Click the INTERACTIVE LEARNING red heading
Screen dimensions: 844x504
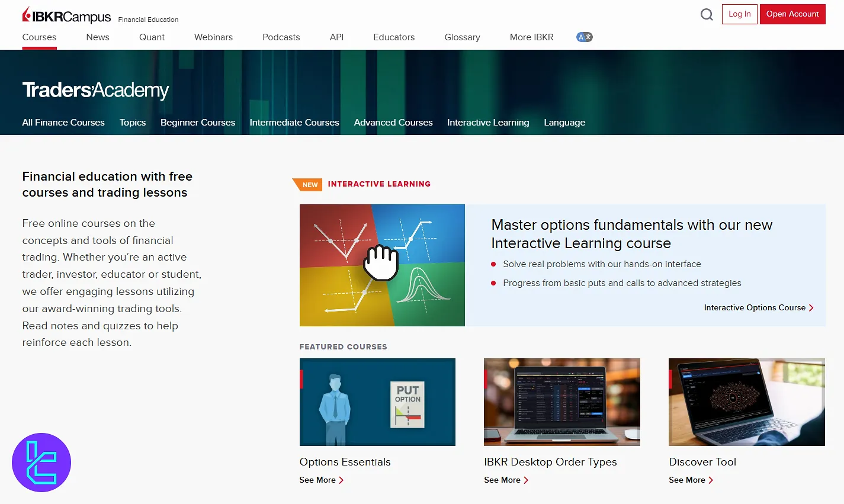(379, 184)
